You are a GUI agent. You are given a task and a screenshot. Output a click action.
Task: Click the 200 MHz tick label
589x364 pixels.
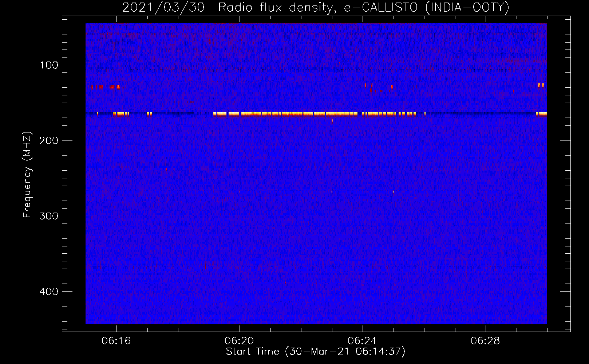49,141
